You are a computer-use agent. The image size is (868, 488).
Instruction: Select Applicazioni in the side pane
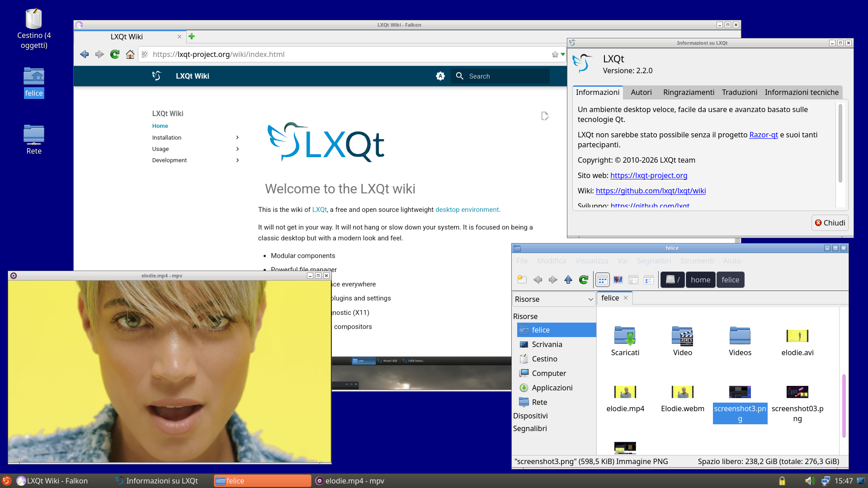click(x=556, y=388)
